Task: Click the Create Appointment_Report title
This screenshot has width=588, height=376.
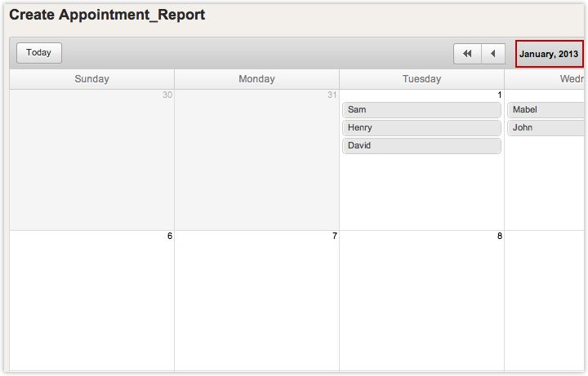Action: (107, 15)
